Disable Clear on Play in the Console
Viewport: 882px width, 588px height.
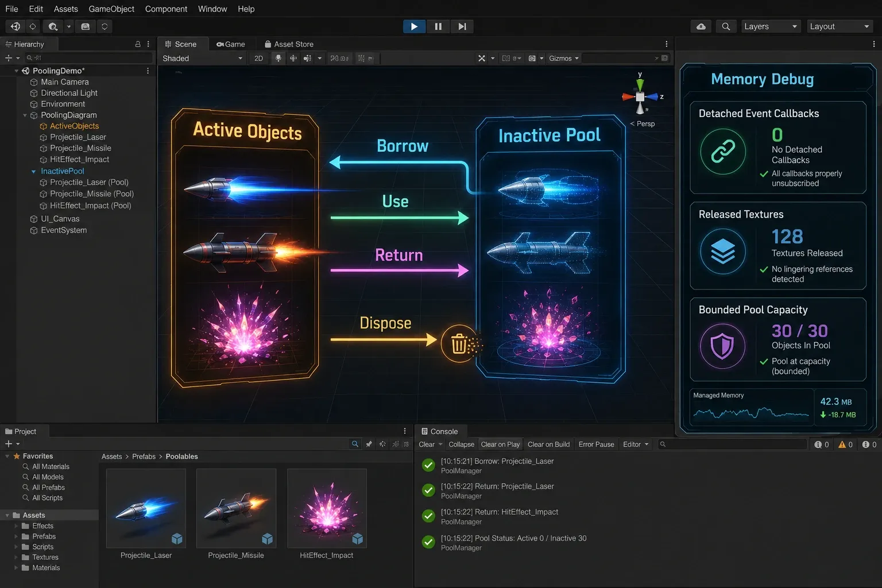(500, 444)
